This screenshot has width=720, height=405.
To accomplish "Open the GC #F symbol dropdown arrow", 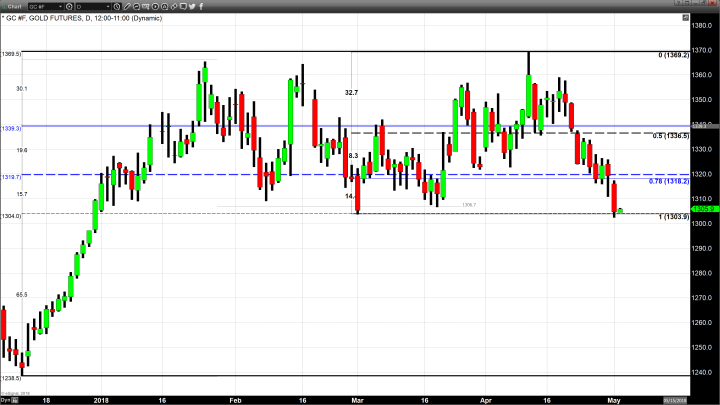I will pyautogui.click(x=60, y=7).
